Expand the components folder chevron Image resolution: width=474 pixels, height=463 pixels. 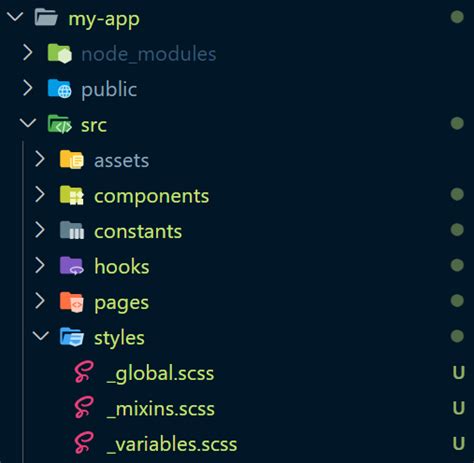tap(40, 194)
